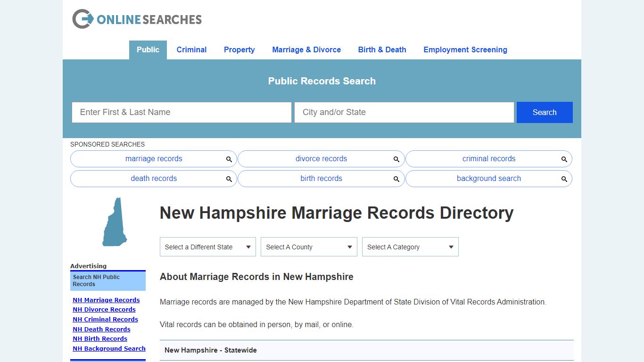Image resolution: width=644 pixels, height=362 pixels.
Task: Open the NH Death Records link
Action: [x=101, y=329]
